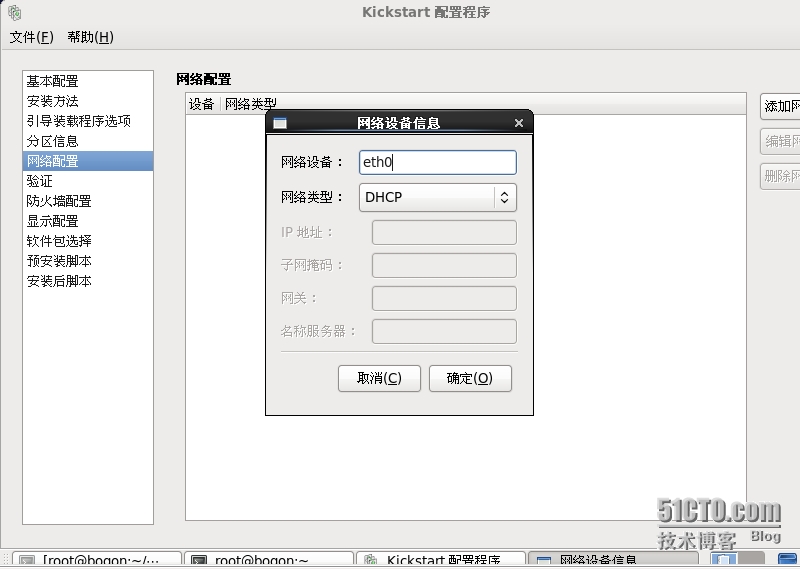
Task: Open the 帮助(H) menu
Action: [91, 37]
